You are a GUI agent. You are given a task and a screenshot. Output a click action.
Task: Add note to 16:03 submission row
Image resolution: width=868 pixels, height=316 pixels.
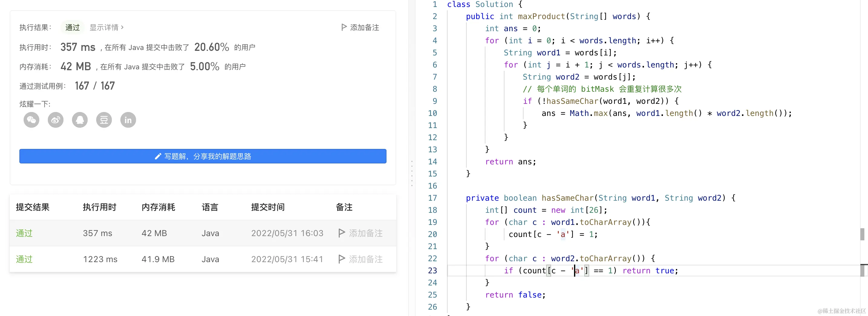point(361,233)
